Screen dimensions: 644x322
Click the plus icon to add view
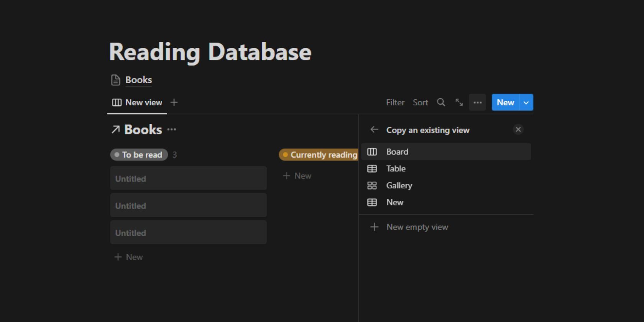174,102
